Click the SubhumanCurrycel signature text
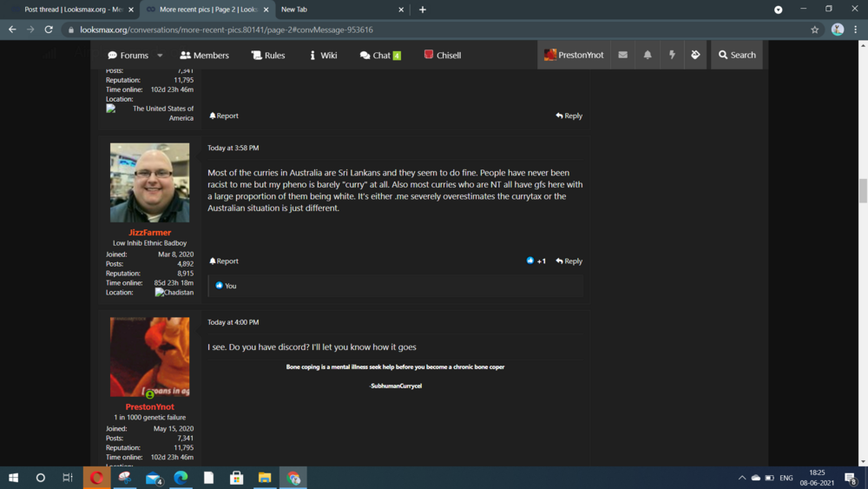This screenshot has width=868, height=489. (395, 386)
